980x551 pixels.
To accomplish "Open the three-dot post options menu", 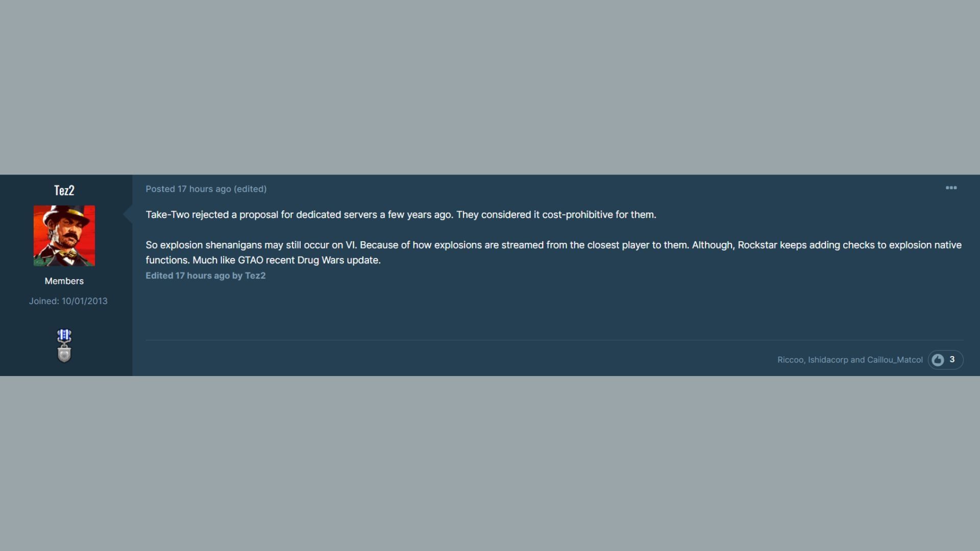I will click(951, 188).
